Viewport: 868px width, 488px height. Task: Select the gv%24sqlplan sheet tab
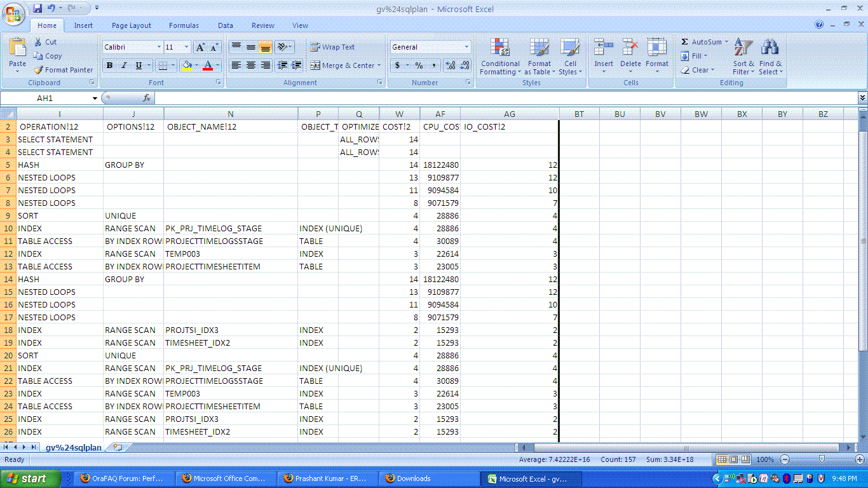pos(73,447)
